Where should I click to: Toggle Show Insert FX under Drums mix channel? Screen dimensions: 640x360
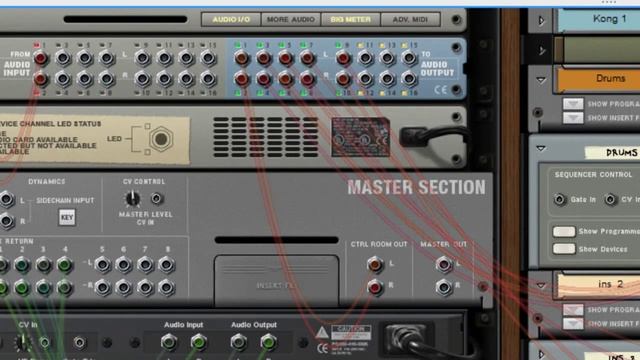[x=573, y=118]
